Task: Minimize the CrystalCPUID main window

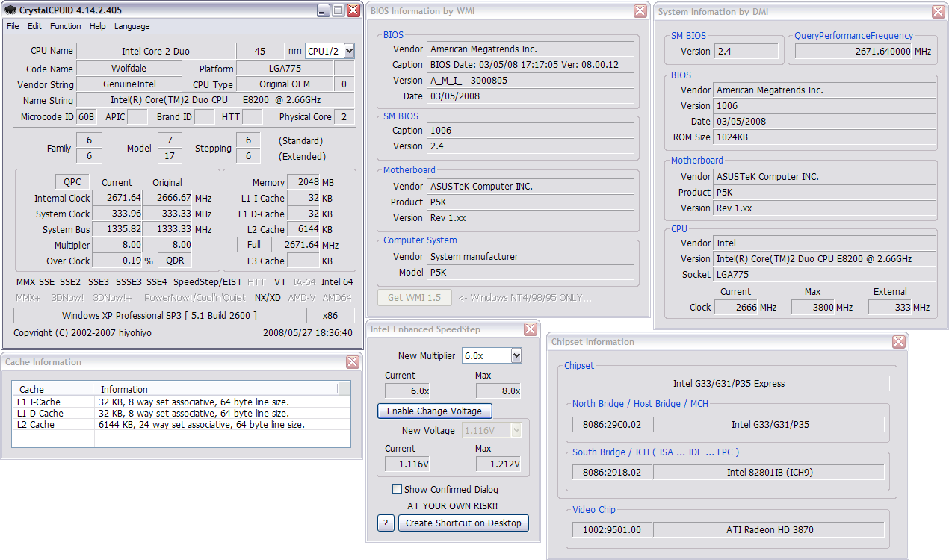Action: (x=322, y=10)
